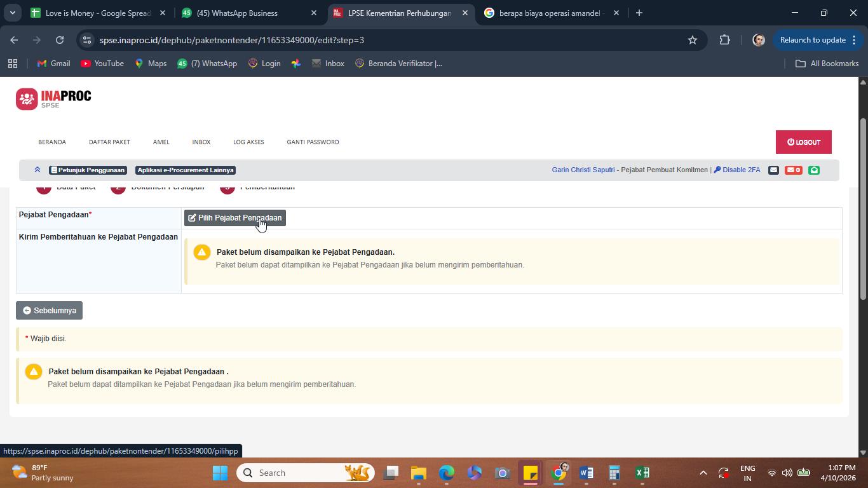868x488 pixels.
Task: Open the Windows Start menu
Action: 220,473
